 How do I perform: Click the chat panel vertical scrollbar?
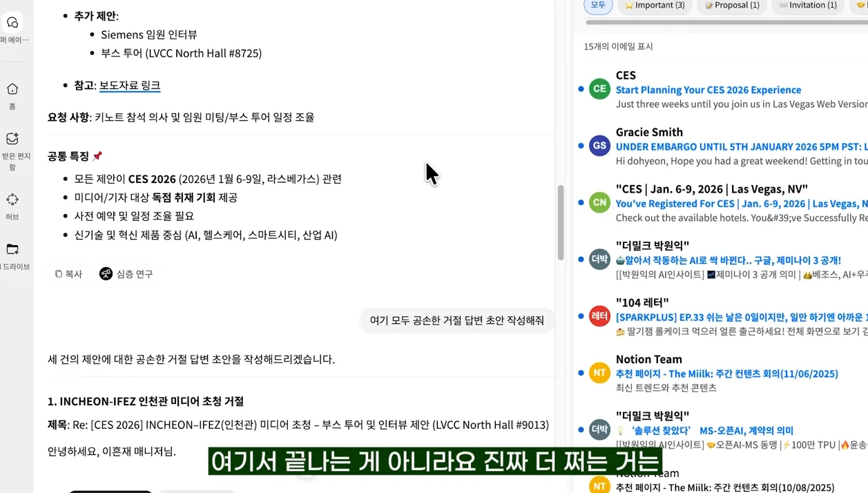click(561, 223)
